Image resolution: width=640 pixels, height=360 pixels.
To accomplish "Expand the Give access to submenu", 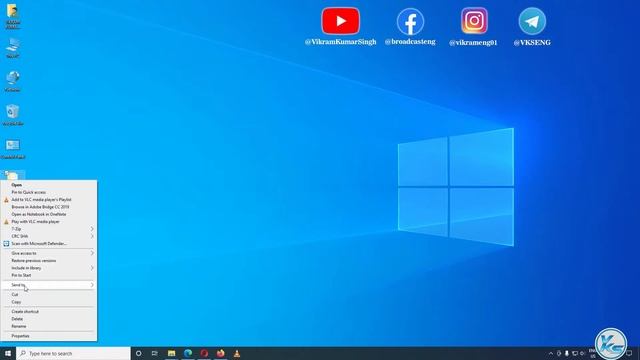I will tap(49, 253).
